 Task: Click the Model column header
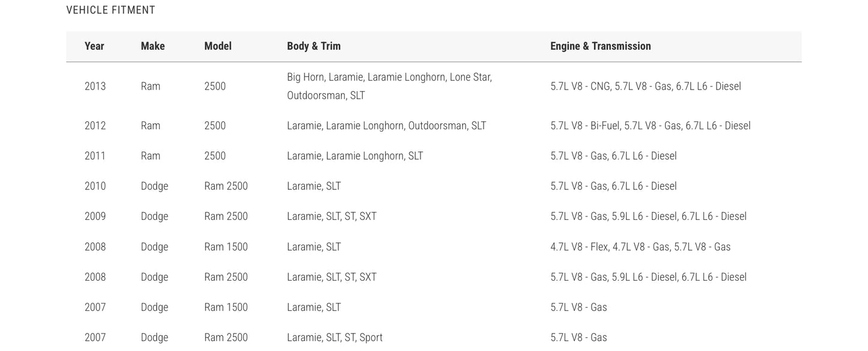point(217,46)
